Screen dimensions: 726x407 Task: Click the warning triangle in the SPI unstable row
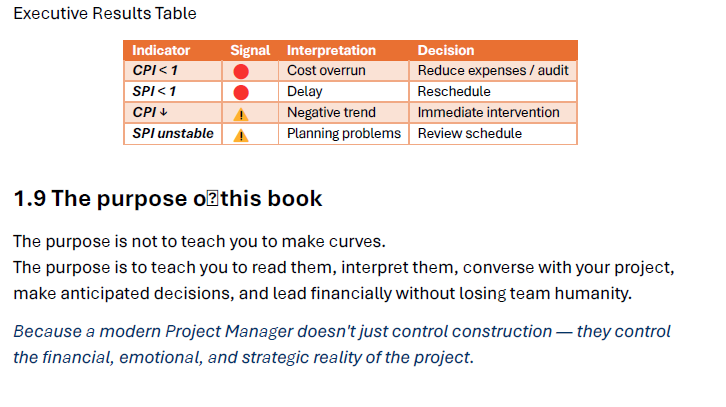pyautogui.click(x=241, y=135)
